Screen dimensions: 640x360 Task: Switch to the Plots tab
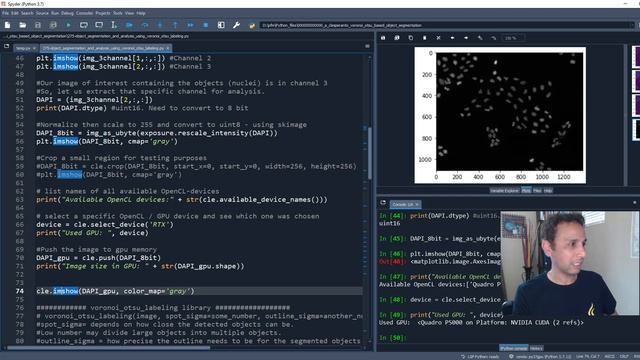526,191
